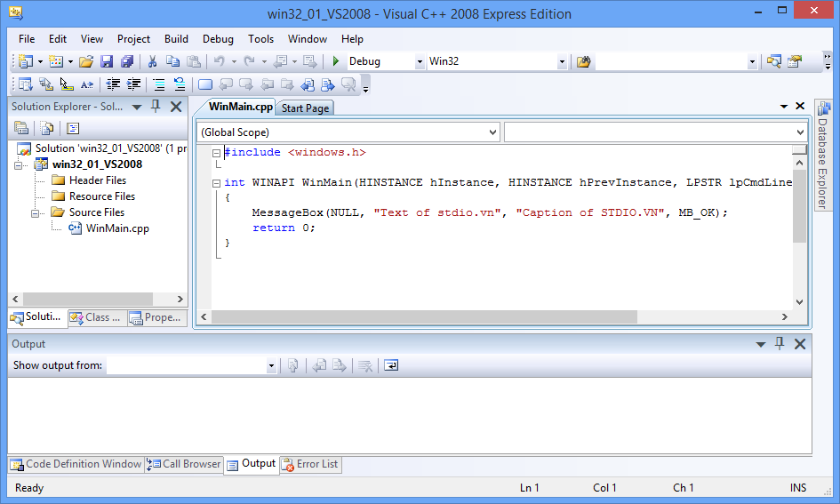The image size is (840, 504).
Task: Increase line indent with the indent icon
Action: pyautogui.click(x=133, y=84)
